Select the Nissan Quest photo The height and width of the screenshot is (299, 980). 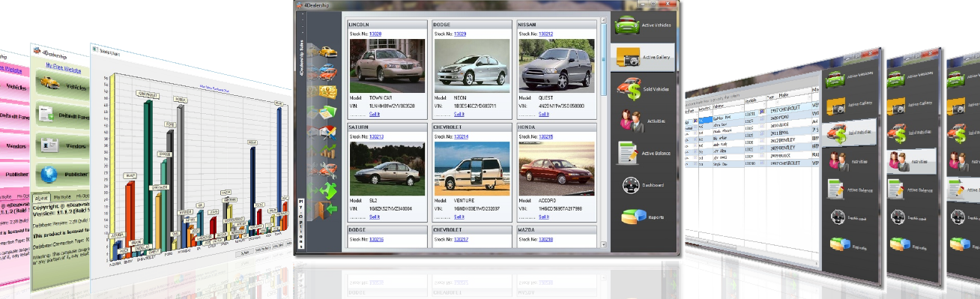557,65
